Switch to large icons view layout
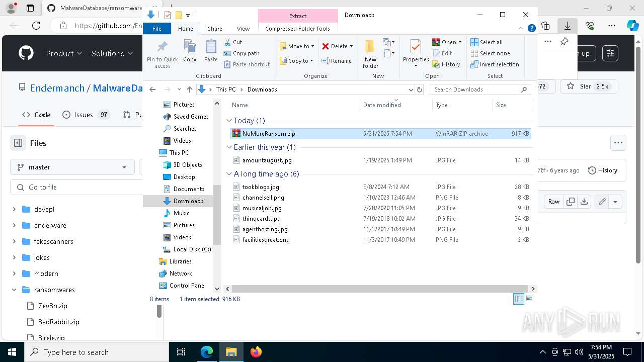This screenshot has width=644, height=362. tap(529, 299)
